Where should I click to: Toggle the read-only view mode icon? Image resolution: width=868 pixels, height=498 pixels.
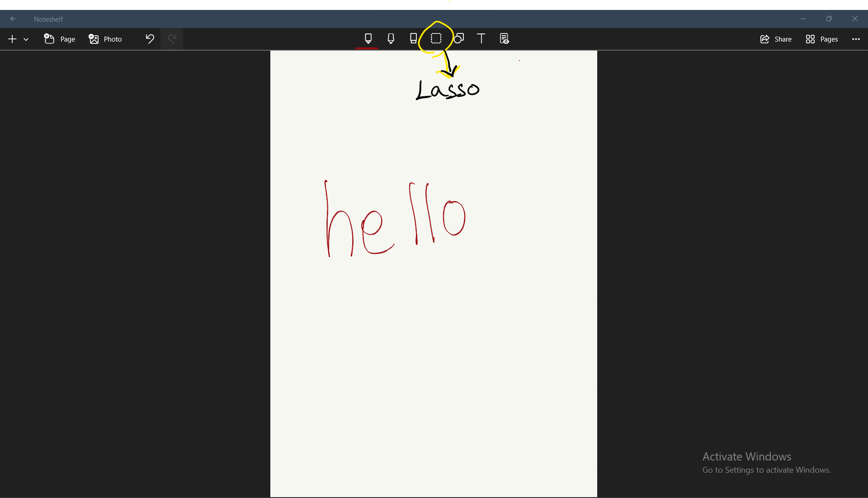pos(505,38)
